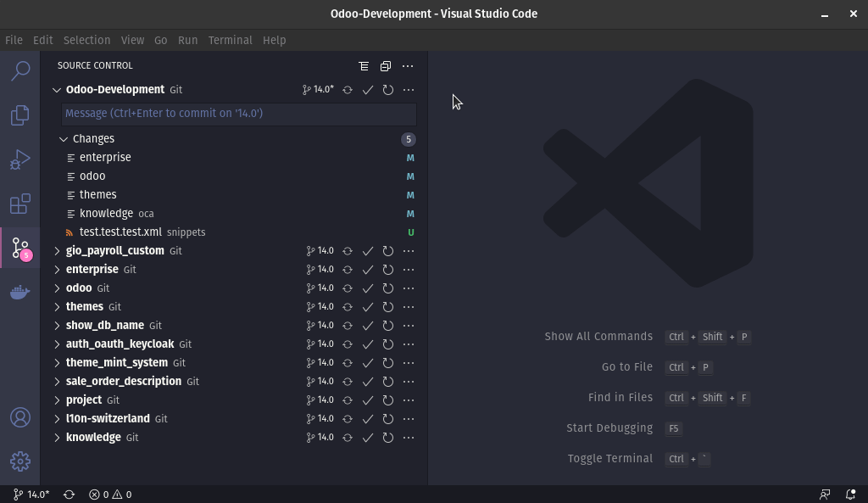Open notifications bell in status bar
The height and width of the screenshot is (503, 868).
coord(850,495)
